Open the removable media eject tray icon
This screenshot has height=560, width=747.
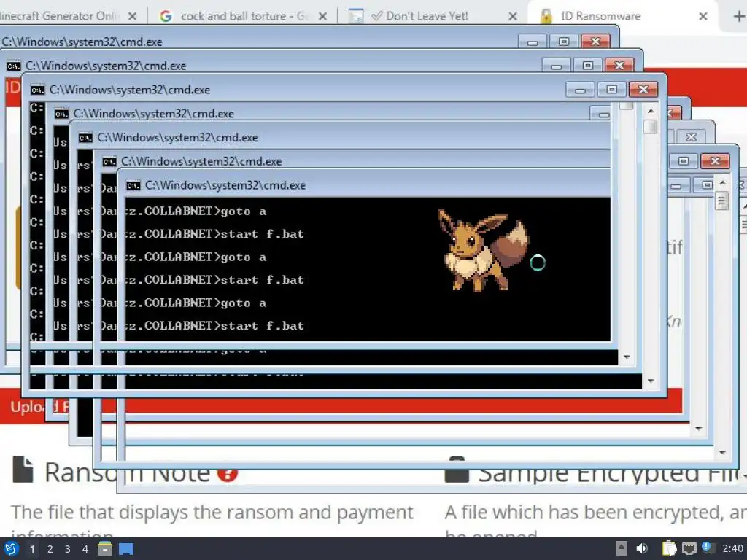[622, 548]
